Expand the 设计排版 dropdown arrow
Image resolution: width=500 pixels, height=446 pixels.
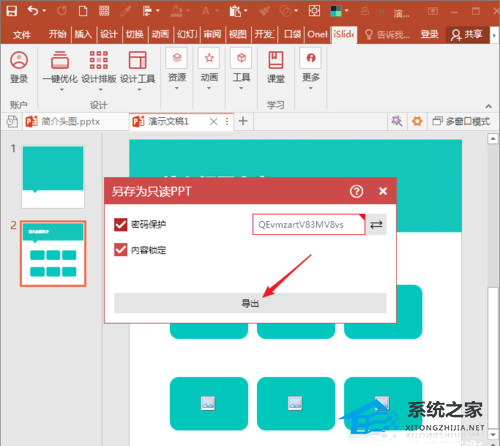point(100,89)
